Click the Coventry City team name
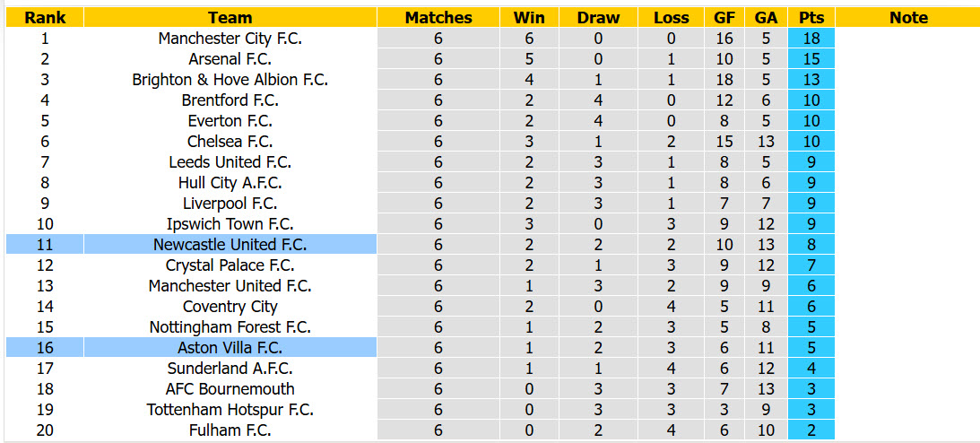This screenshot has width=980, height=443. tap(230, 307)
